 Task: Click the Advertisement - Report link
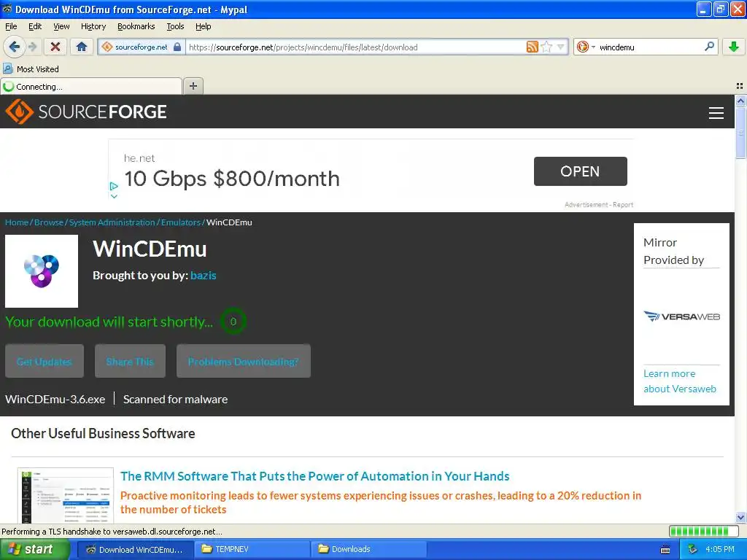tap(599, 205)
